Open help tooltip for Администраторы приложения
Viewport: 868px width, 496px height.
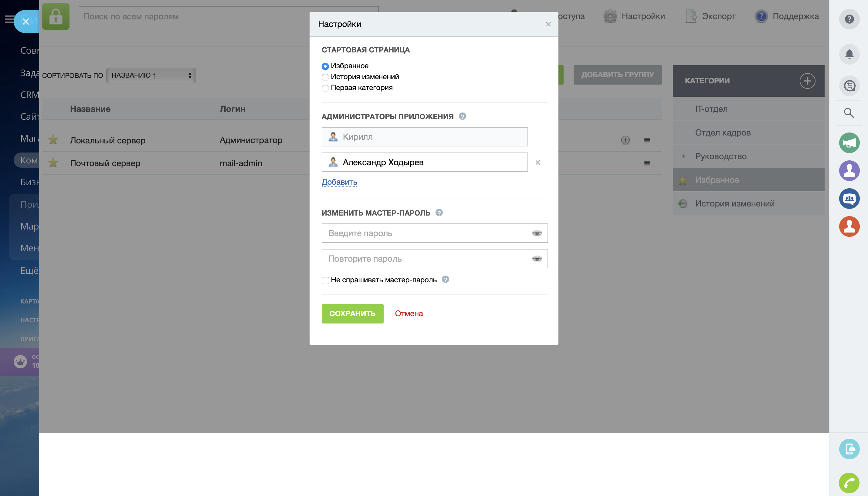462,116
